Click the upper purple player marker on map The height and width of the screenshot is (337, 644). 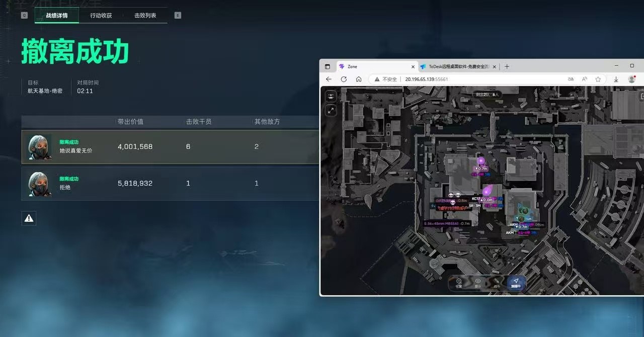click(x=481, y=161)
